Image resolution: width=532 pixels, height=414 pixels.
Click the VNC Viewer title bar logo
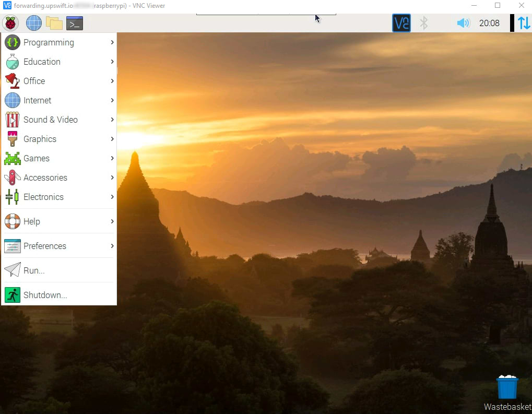pyautogui.click(x=7, y=5)
